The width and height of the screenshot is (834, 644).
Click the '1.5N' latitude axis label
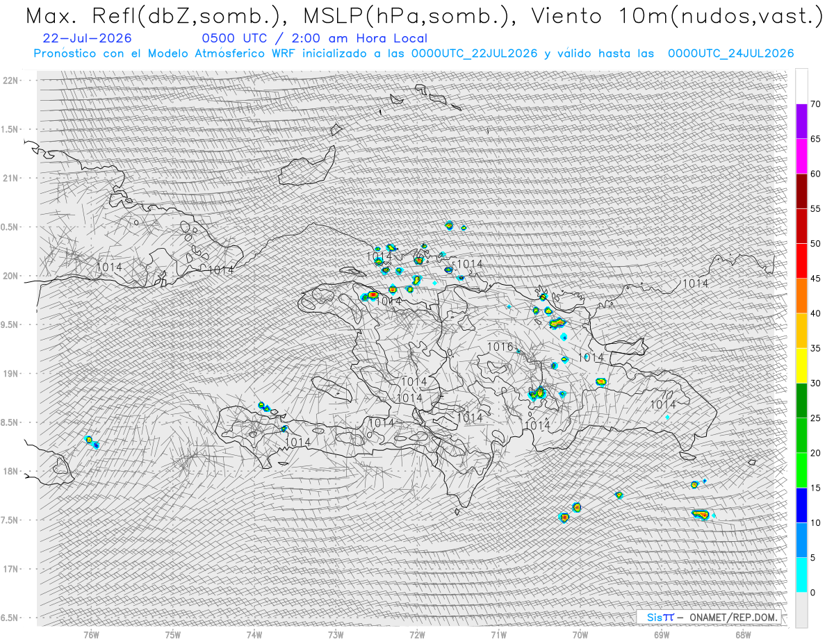click(10, 129)
